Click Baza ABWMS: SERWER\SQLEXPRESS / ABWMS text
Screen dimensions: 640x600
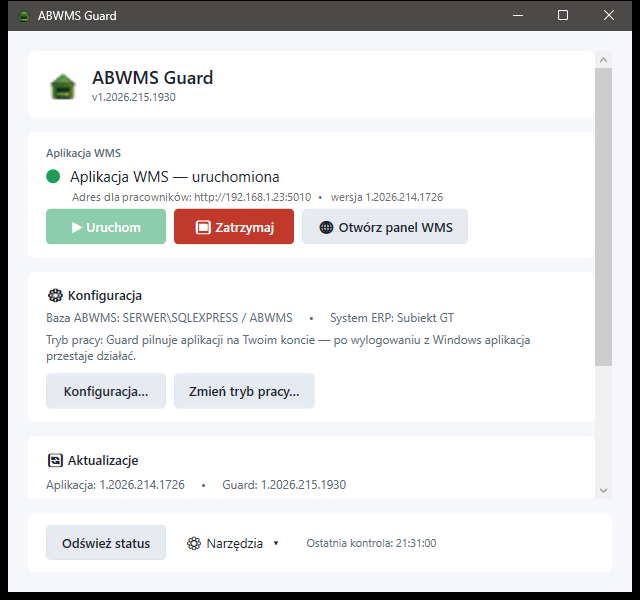tap(169, 318)
